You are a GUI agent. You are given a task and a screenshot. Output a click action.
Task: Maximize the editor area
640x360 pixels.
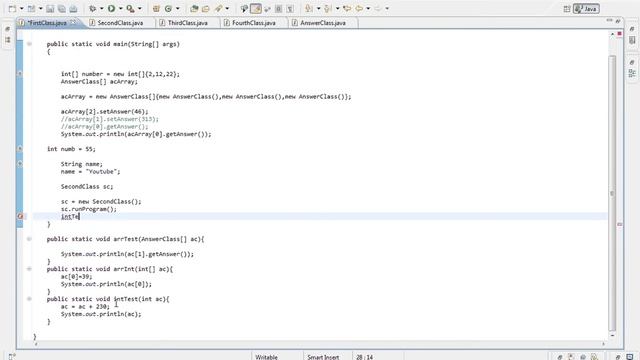coord(618,20)
